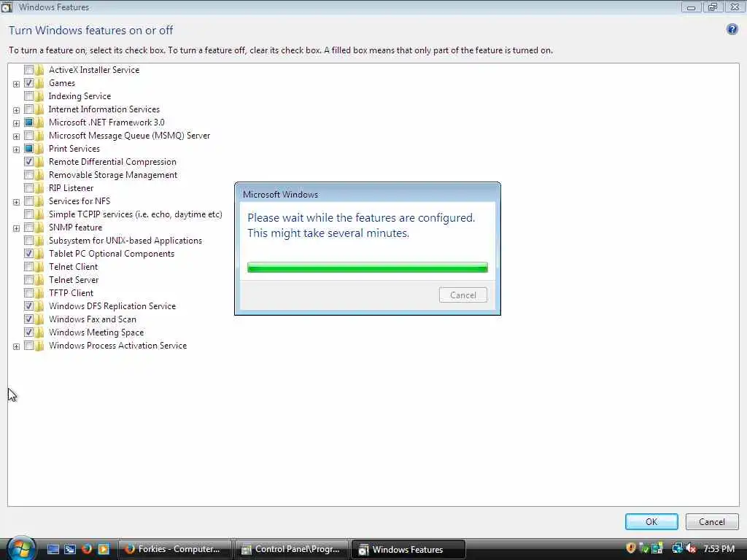Select Windows DFS Replication Service label
Viewport: 747px width, 560px height.
(112, 306)
